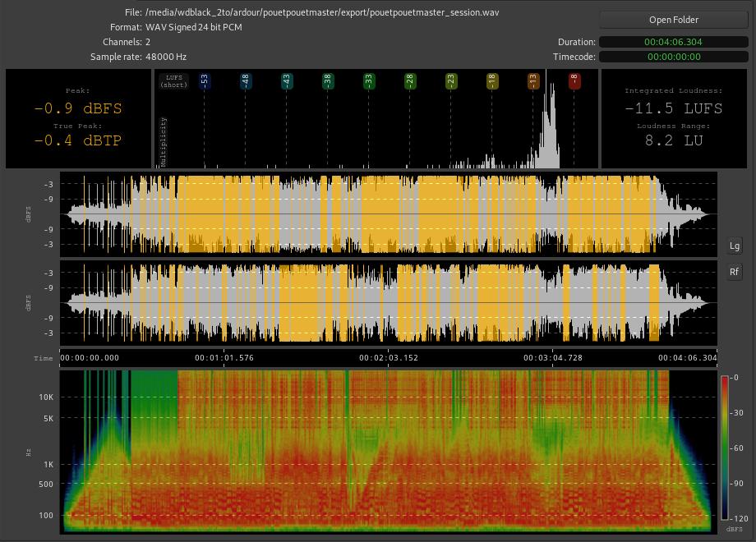This screenshot has height=542, width=756.
Task: Click the -28 LUFS histogram marker
Action: (x=410, y=80)
